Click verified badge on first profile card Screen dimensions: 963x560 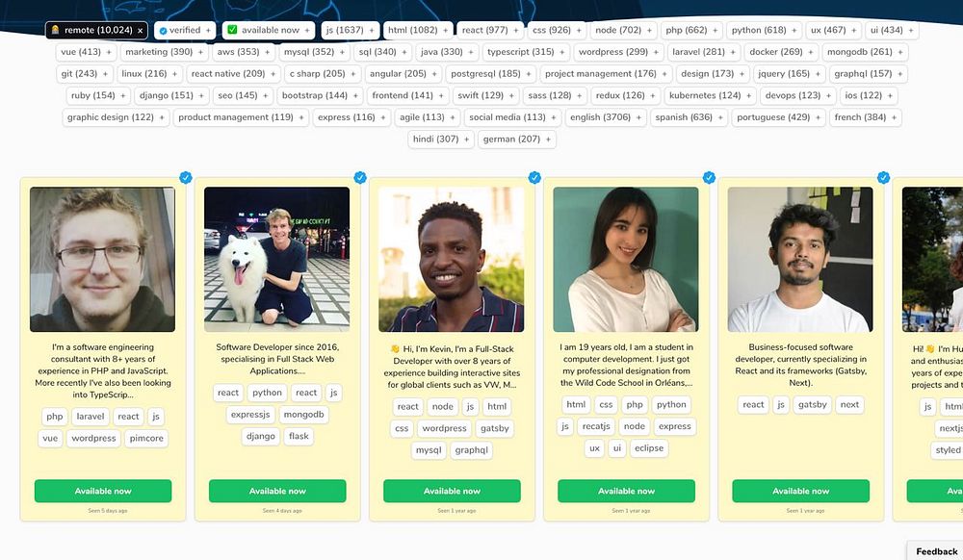pos(186,178)
